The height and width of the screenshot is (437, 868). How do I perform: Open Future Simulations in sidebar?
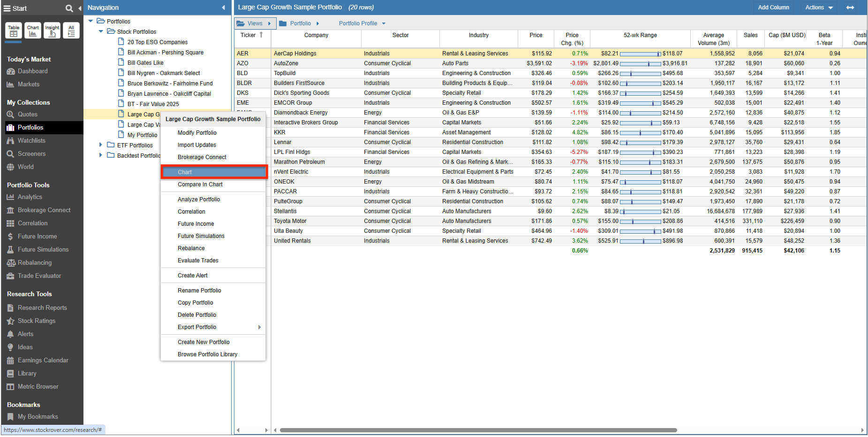[x=43, y=250]
